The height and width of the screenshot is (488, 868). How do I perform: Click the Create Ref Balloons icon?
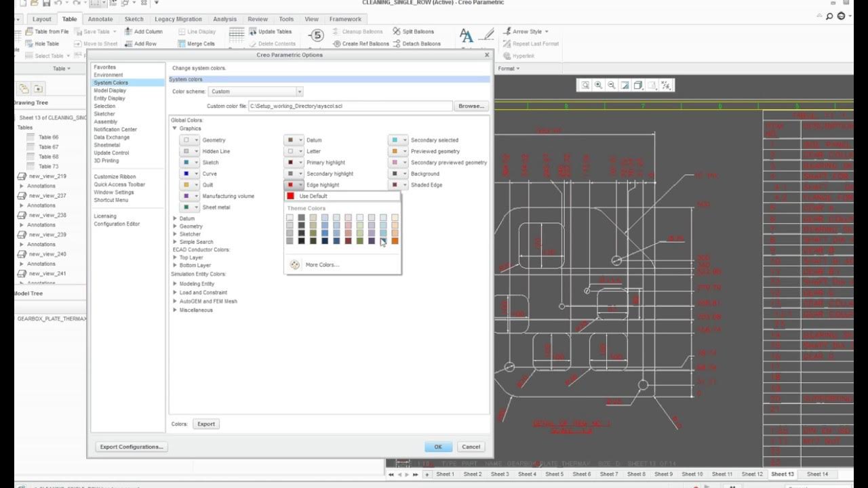pos(336,43)
